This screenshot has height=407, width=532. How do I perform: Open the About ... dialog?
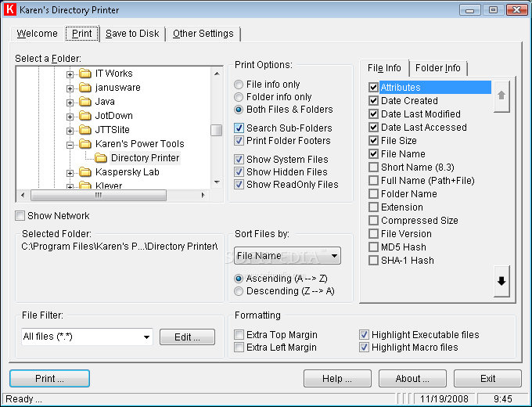(412, 379)
